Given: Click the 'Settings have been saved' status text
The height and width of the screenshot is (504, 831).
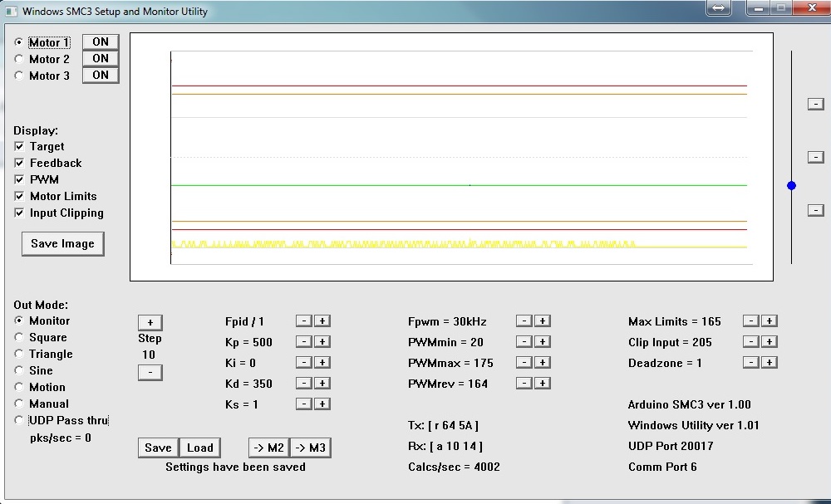Looking at the screenshot, I should click(x=235, y=467).
